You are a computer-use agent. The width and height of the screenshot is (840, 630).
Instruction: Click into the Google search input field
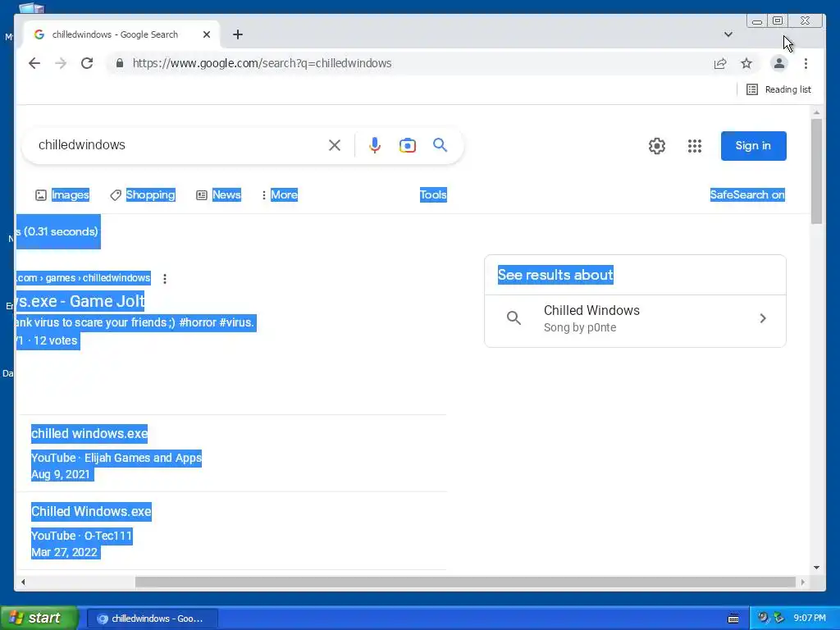pyautogui.click(x=180, y=145)
